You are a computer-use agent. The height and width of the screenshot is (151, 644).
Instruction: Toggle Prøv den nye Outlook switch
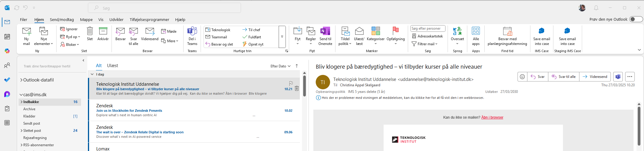[636, 19]
